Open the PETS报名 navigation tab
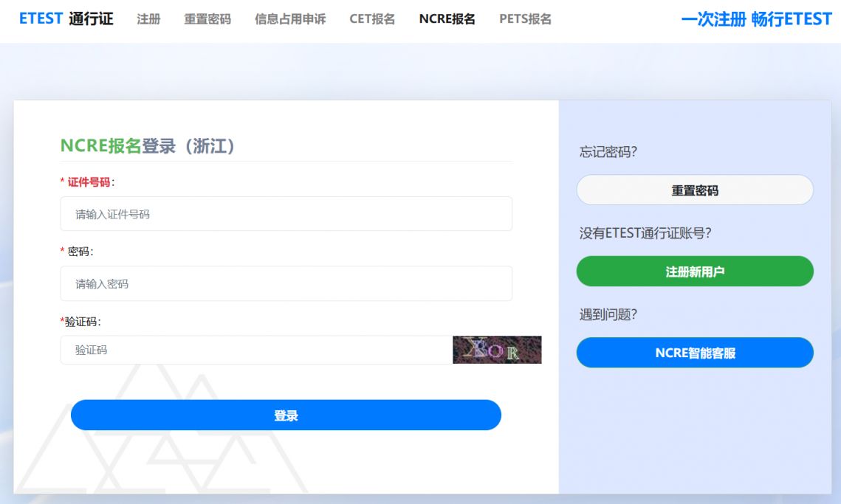The image size is (841, 504). [525, 19]
